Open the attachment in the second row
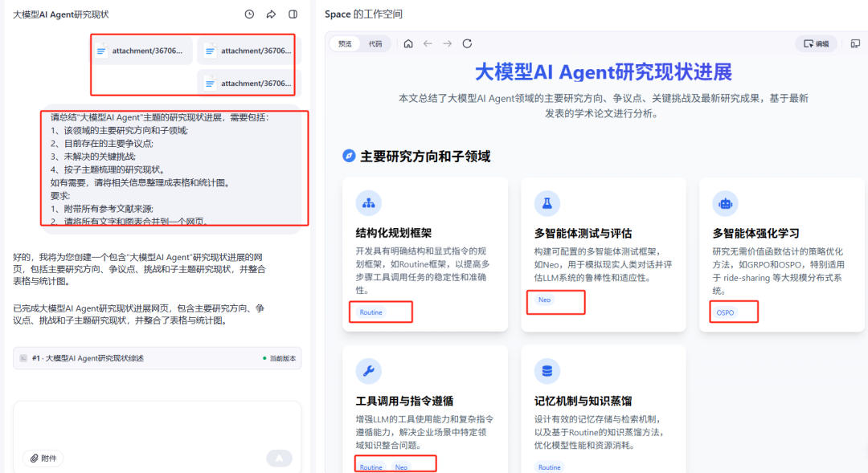Viewport: 868px width, 473px height. [247, 83]
